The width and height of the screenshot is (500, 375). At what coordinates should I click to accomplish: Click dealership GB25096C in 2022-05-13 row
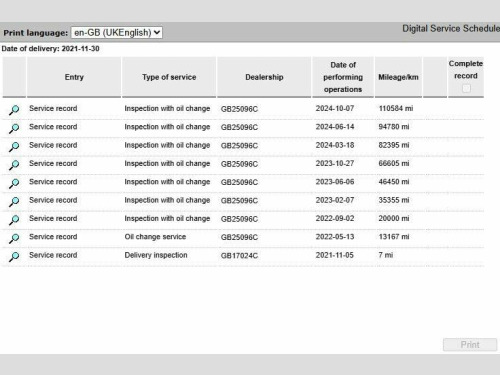tap(239, 237)
